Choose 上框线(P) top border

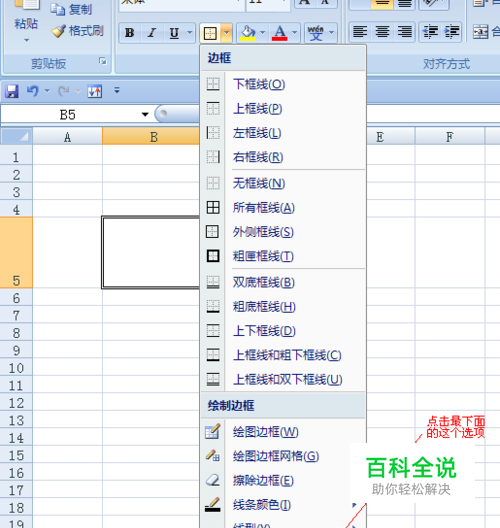[x=283, y=108]
